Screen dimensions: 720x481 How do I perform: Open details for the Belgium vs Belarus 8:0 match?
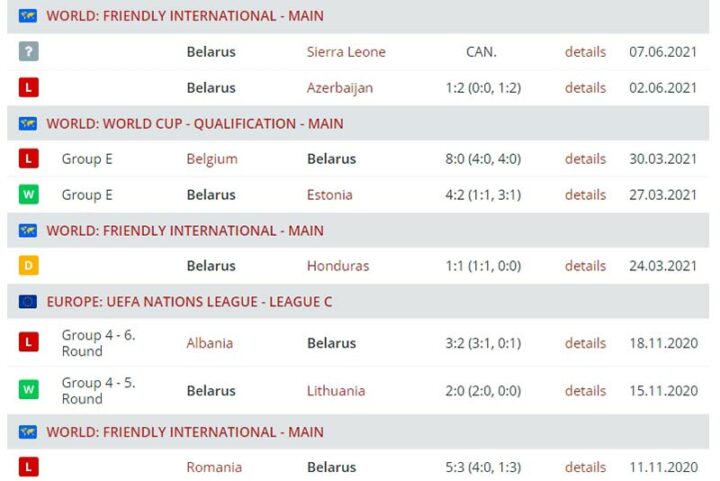pos(585,159)
